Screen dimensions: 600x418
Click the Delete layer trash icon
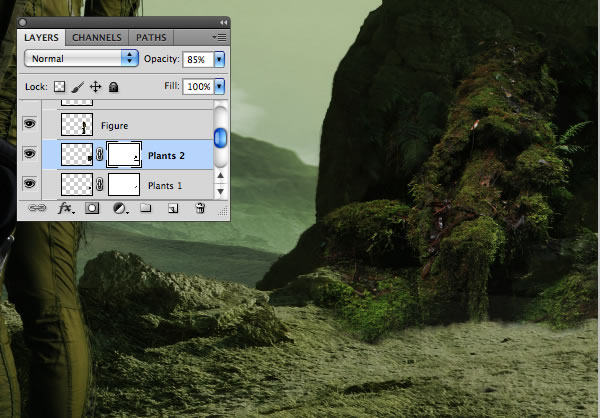tap(200, 208)
